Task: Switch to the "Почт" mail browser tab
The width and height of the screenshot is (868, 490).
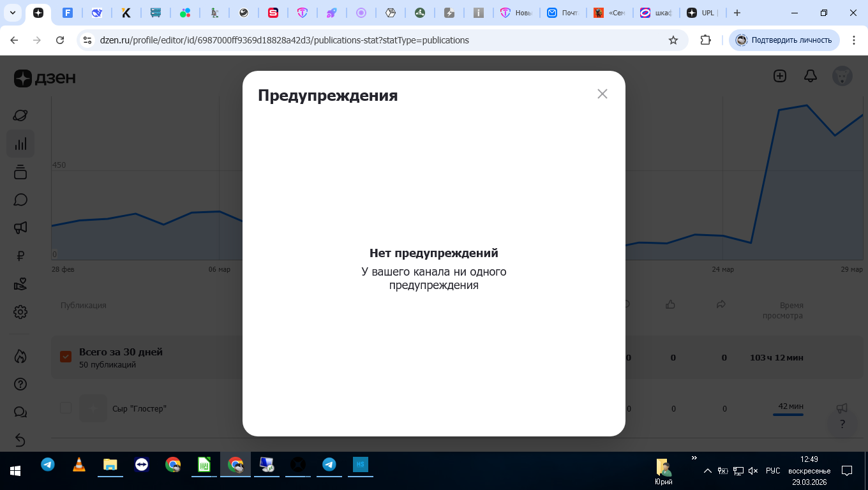Action: point(562,13)
